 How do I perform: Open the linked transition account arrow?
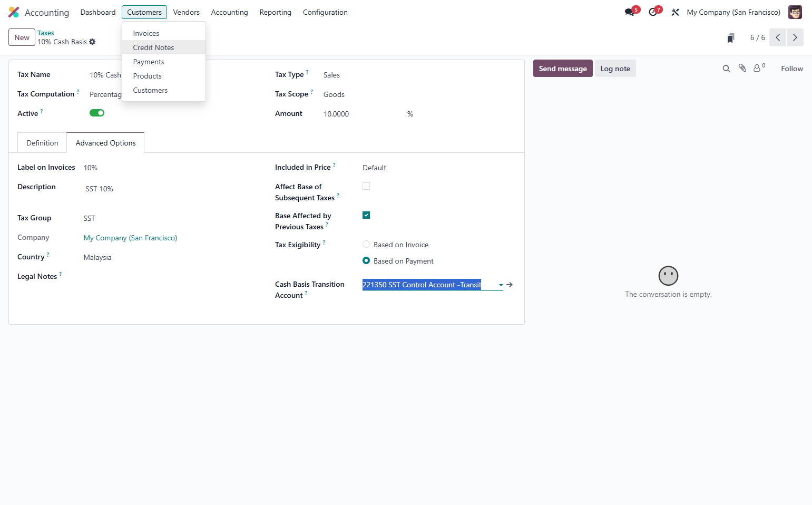[510, 285]
